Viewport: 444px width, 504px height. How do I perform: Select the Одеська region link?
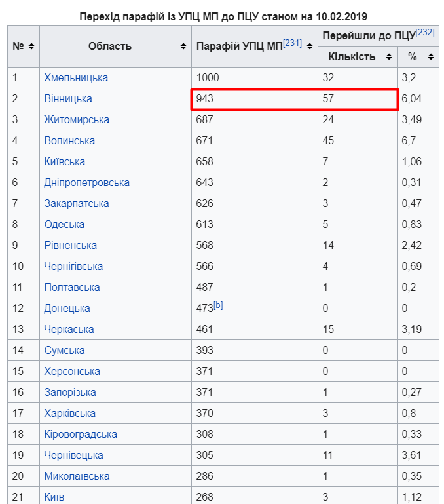click(64, 225)
